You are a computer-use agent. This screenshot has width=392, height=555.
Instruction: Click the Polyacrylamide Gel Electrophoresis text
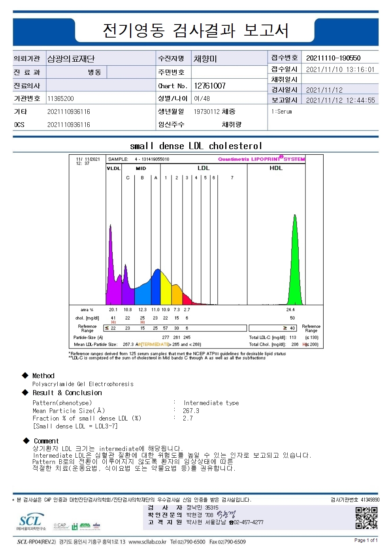[83, 384]
